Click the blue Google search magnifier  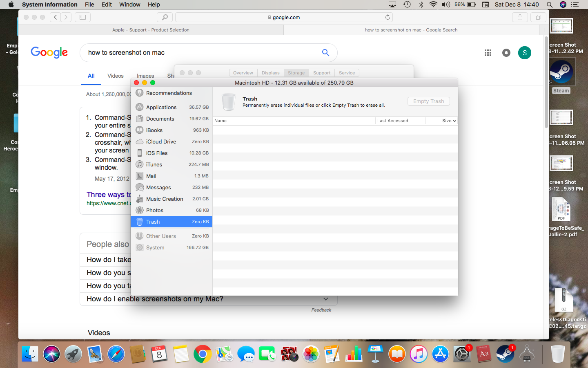pyautogui.click(x=325, y=52)
